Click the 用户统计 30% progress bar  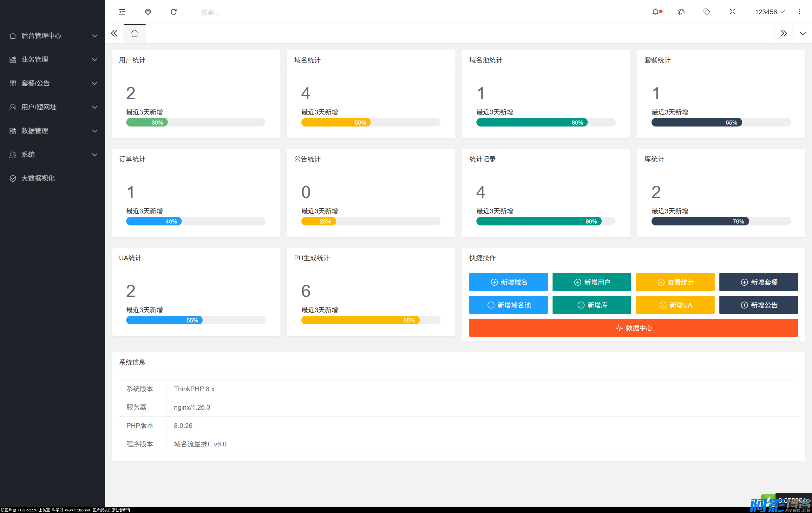pyautogui.click(x=196, y=122)
